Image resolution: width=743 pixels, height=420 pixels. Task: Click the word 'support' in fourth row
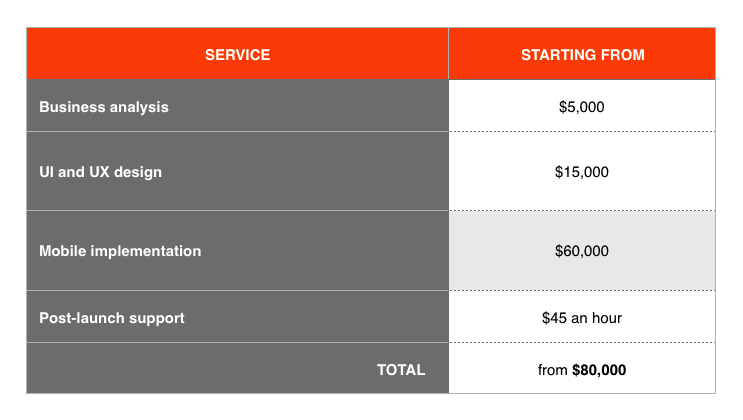pos(157,319)
